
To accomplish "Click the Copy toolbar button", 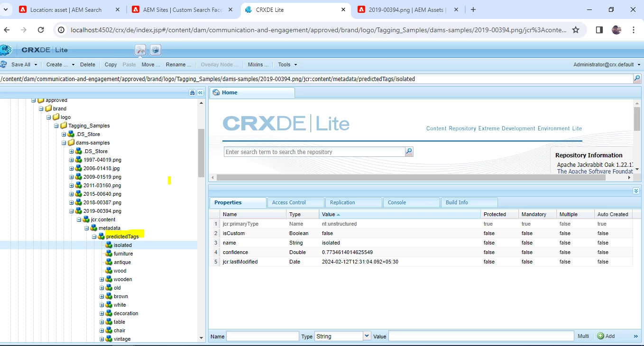I will [x=110, y=64].
